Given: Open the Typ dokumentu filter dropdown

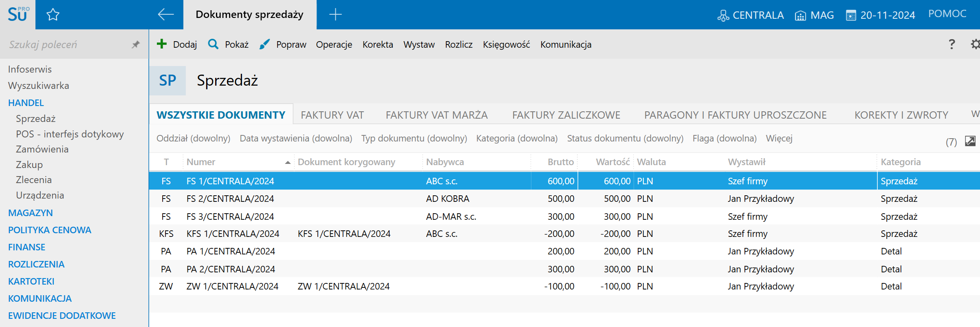Looking at the screenshot, I should (x=414, y=138).
